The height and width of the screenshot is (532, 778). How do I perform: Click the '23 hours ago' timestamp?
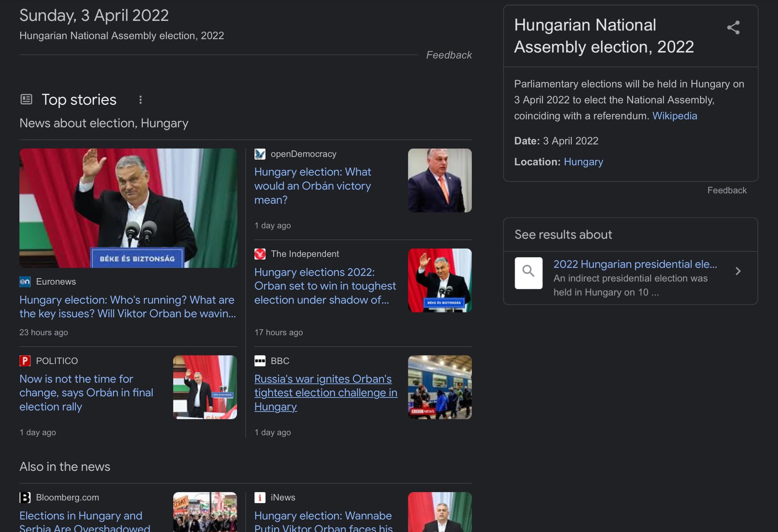(x=44, y=332)
